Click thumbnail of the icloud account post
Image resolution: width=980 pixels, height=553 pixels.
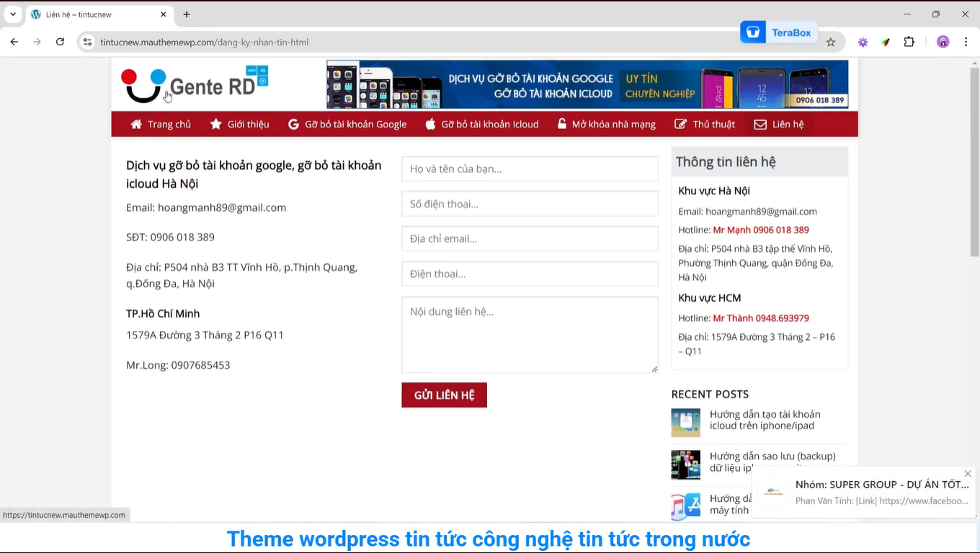[x=685, y=423]
